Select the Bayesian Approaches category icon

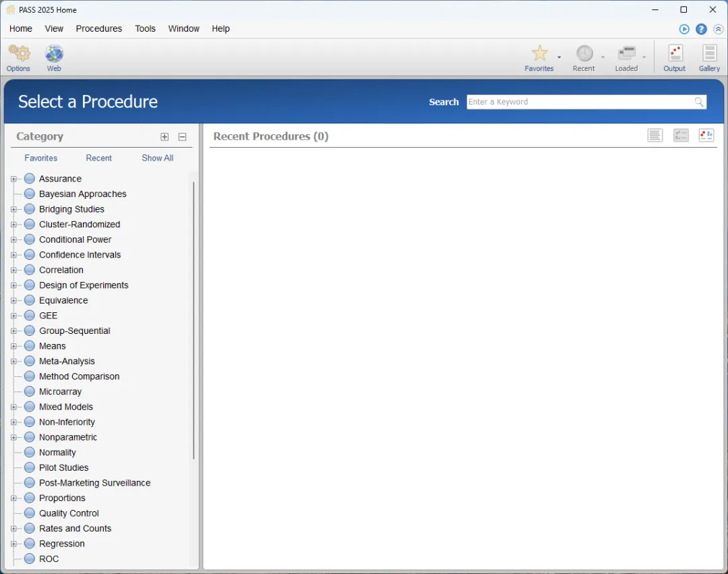(x=30, y=194)
